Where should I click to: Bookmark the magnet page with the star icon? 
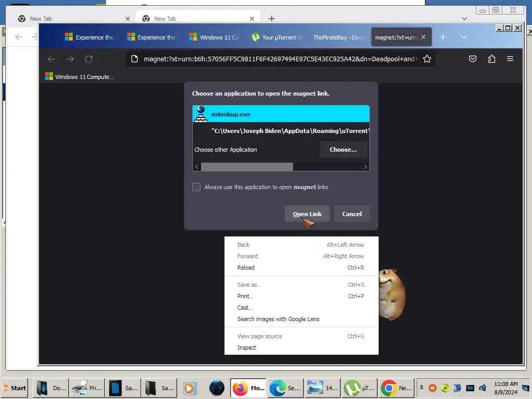tap(427, 59)
